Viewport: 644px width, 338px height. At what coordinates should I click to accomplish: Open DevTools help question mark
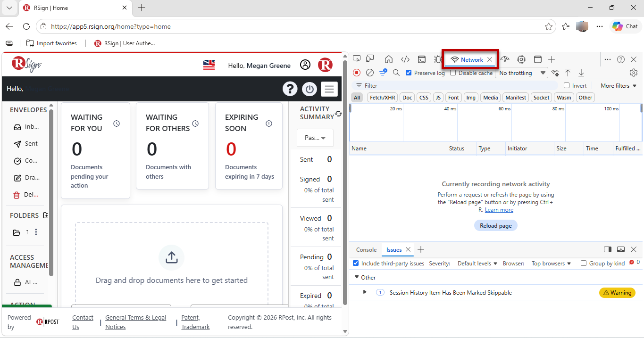[x=621, y=59]
